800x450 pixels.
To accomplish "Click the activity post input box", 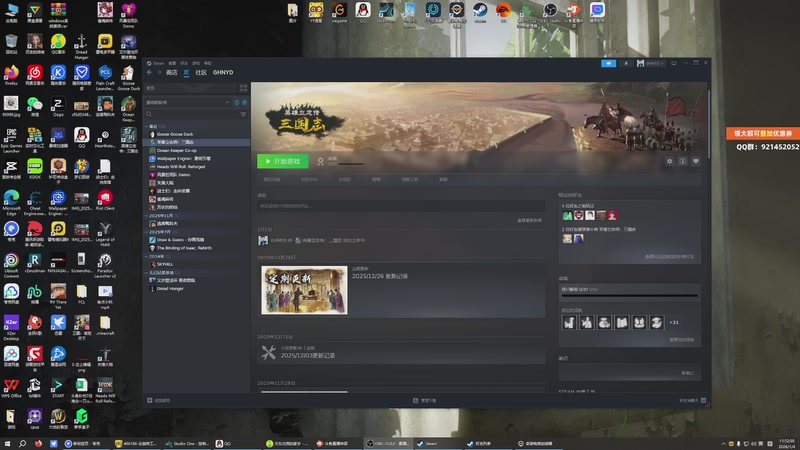I will coord(401,206).
